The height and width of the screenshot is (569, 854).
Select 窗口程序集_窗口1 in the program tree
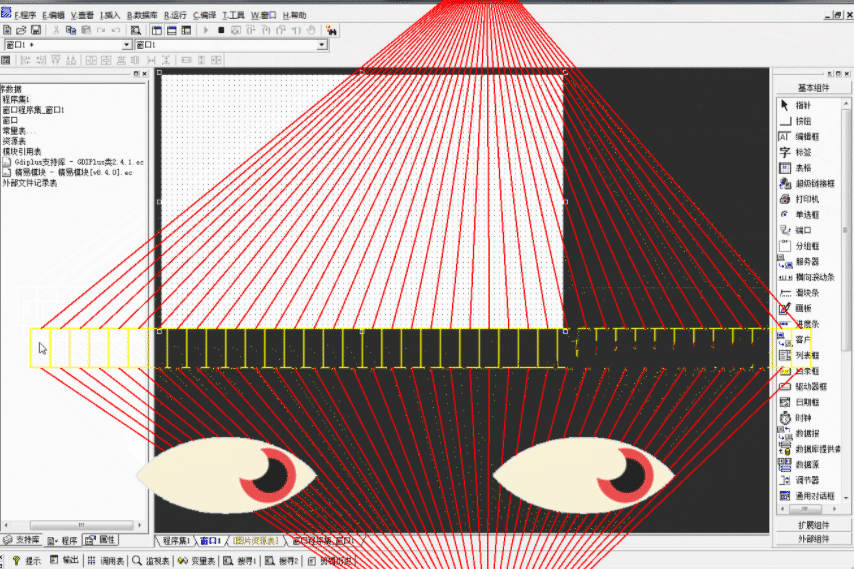click(33, 110)
